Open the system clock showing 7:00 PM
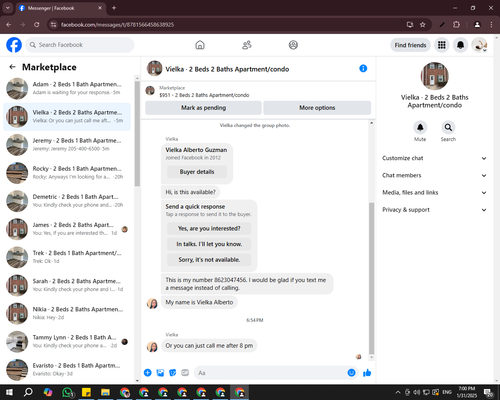 [467, 392]
